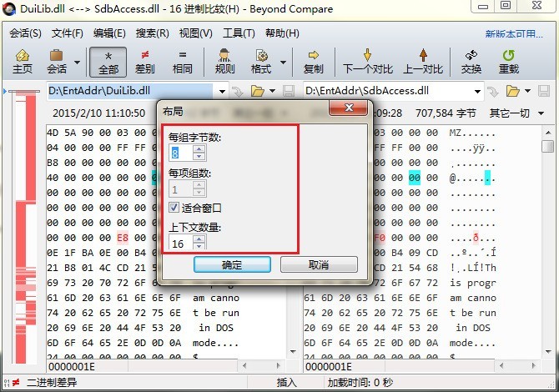Click the right pane scroll down arrow
559x392 pixels.
pyautogui.click(x=547, y=351)
